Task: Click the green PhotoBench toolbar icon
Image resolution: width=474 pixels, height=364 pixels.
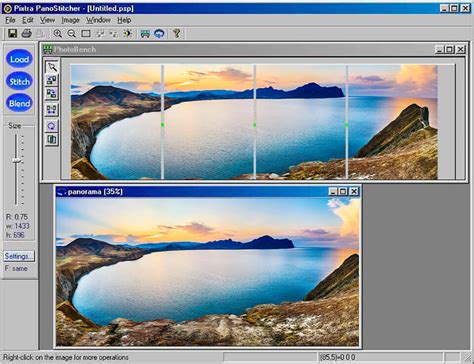Action: (145, 33)
